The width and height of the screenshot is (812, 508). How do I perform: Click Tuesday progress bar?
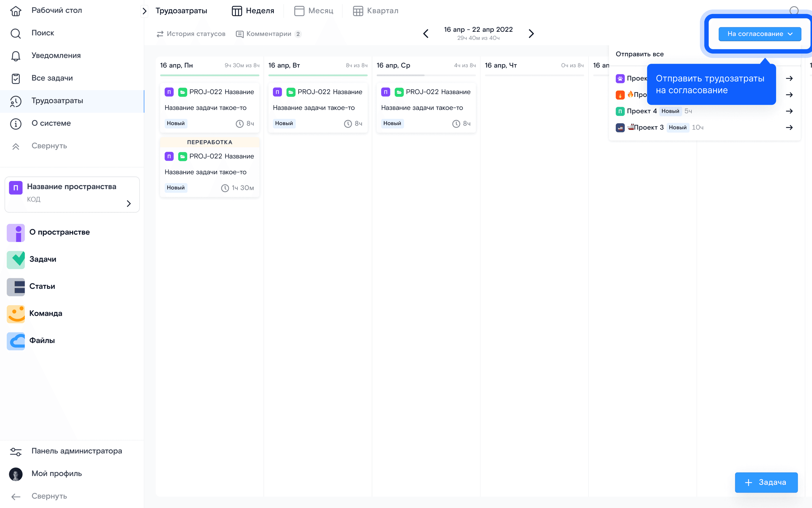click(x=318, y=75)
